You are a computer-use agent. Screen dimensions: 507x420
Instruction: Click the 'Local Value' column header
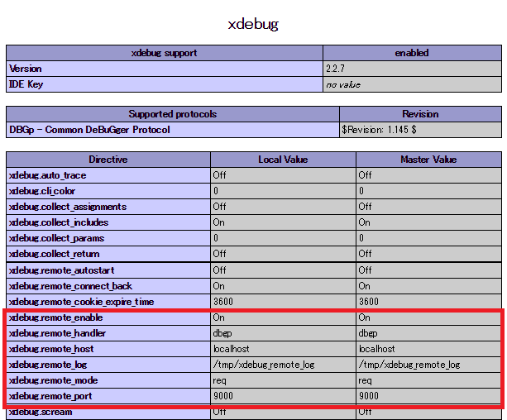[283, 160]
